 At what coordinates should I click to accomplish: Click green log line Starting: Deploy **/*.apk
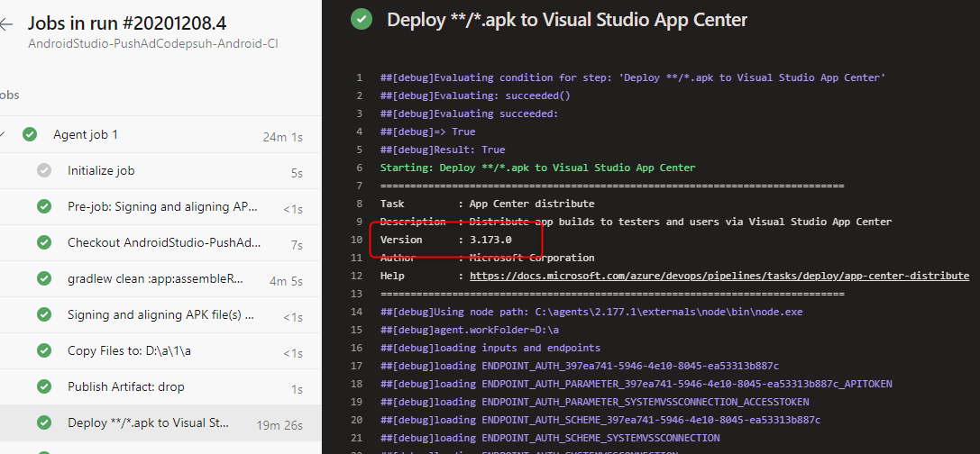(x=537, y=168)
